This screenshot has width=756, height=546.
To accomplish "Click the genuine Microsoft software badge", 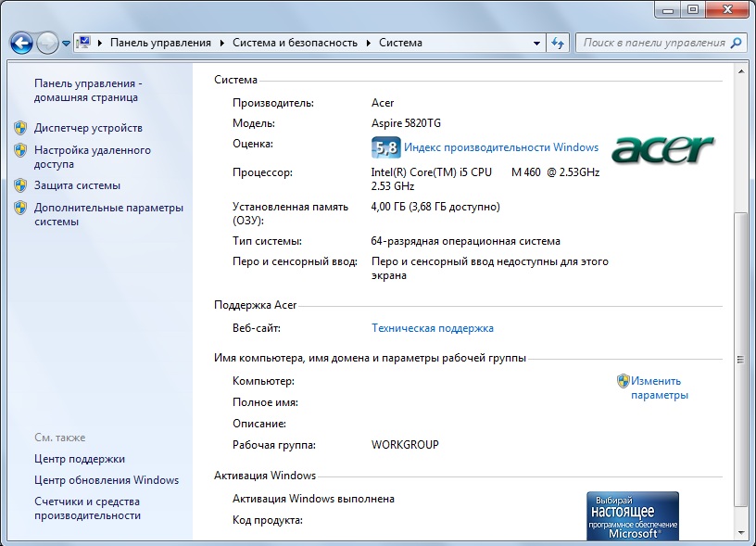I will [633, 516].
